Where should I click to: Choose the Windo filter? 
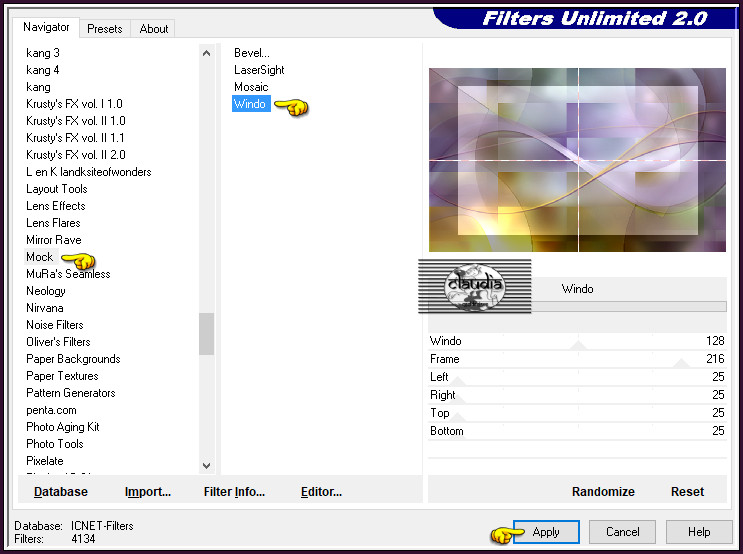250,104
